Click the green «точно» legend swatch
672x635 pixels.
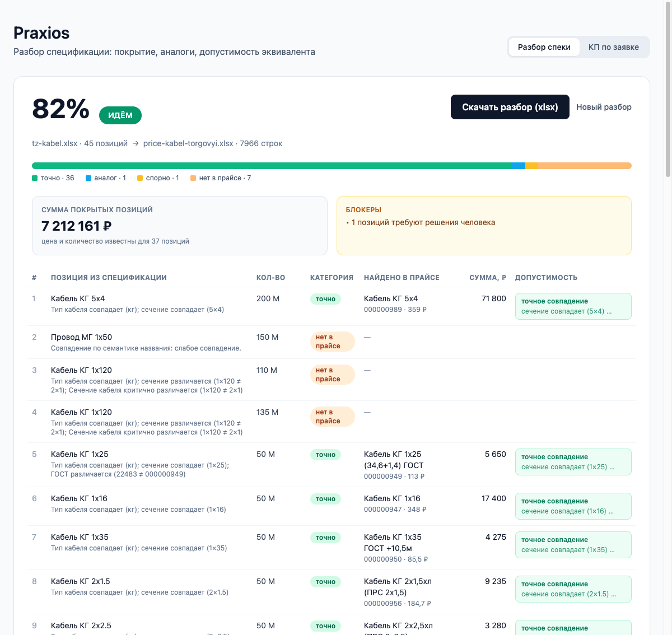click(35, 178)
